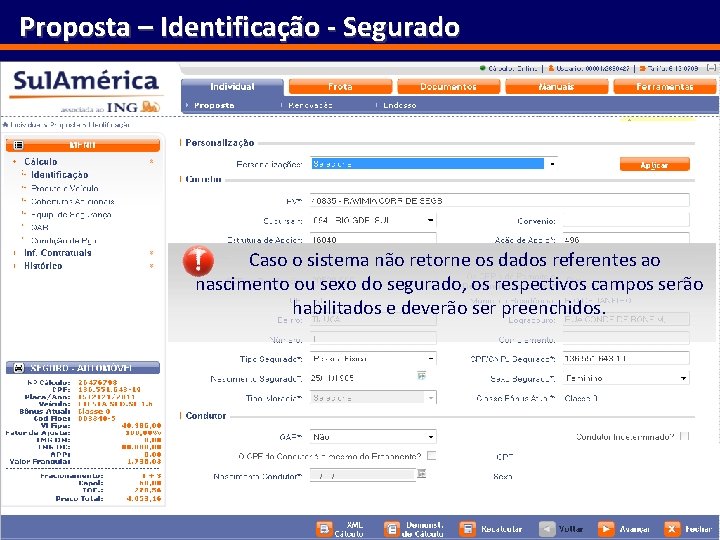Open the Tipo Segurado dropdown
720x540 pixels.
372,359
